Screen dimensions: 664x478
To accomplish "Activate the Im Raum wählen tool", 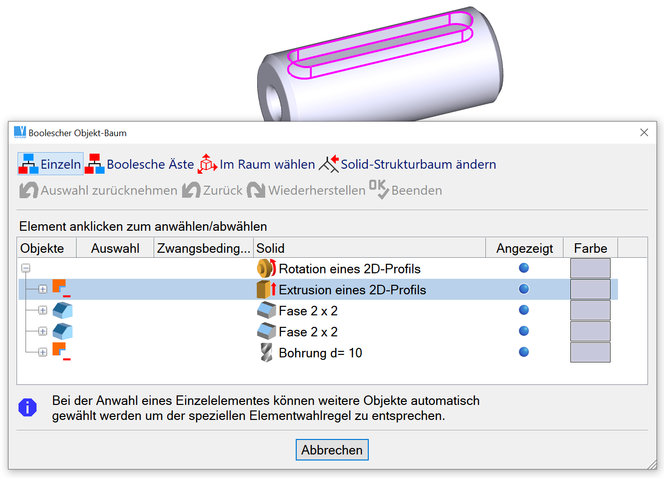I will [208, 164].
